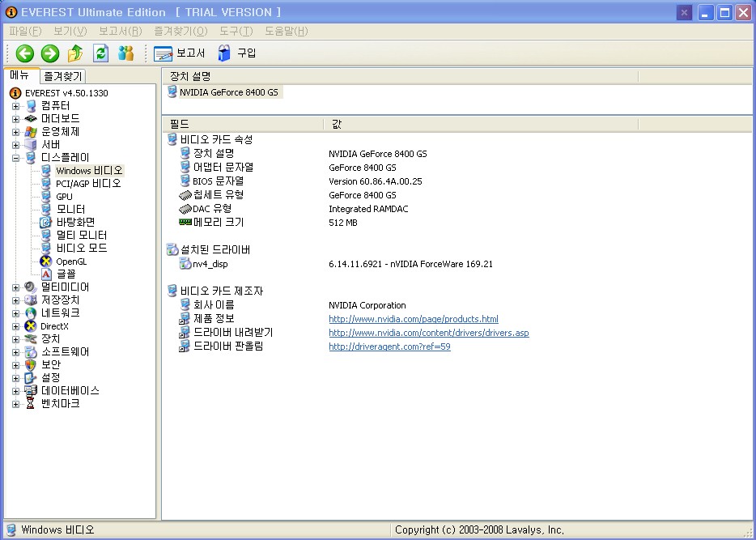
Task: Click the 모니터 tree item icon
Action: point(46,209)
